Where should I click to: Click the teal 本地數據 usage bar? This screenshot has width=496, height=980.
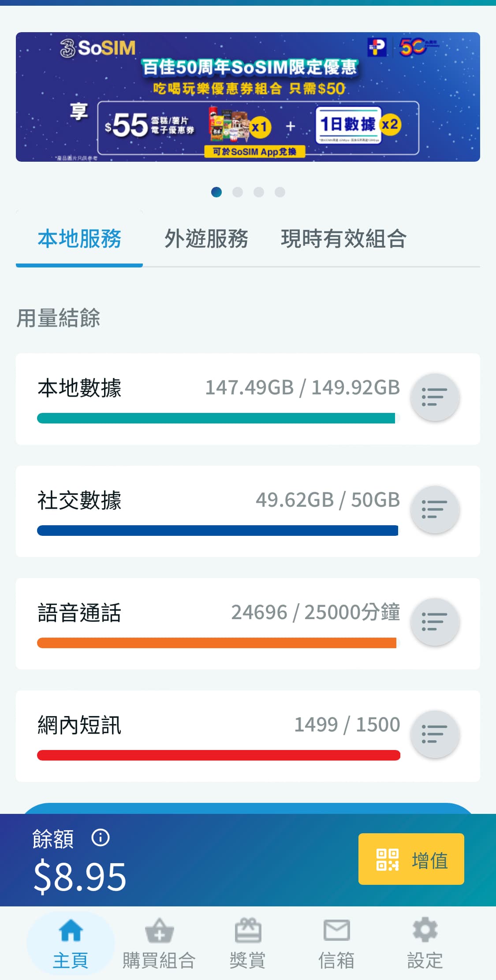[216, 418]
